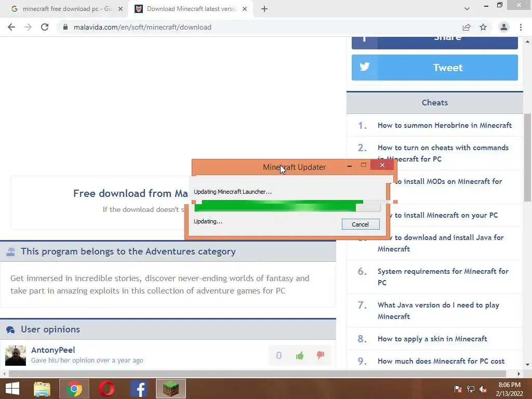
Task: Close the Minecraft Updater dialog
Action: (382, 165)
